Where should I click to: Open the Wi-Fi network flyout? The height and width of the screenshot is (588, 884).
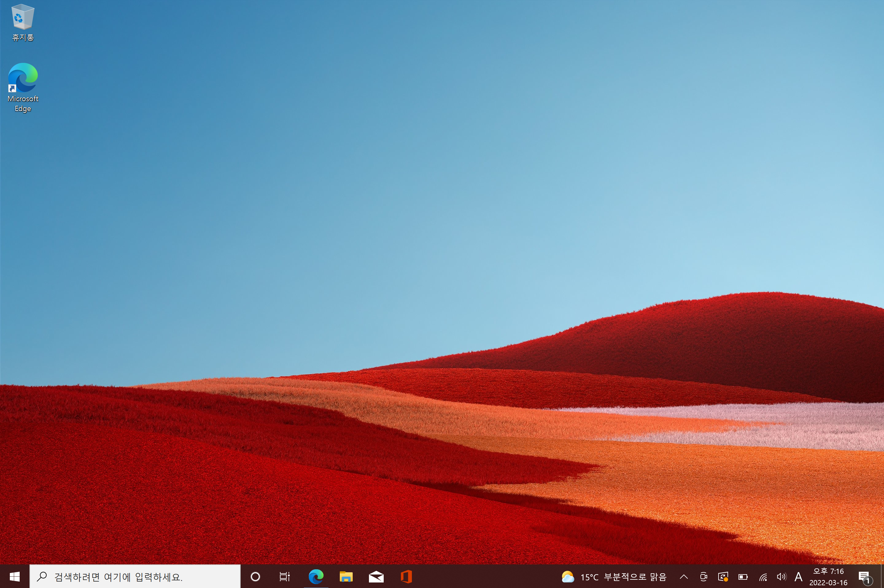click(763, 577)
